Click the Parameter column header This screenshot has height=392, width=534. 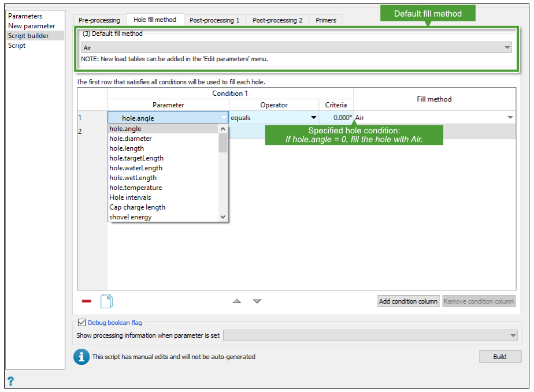click(x=168, y=105)
